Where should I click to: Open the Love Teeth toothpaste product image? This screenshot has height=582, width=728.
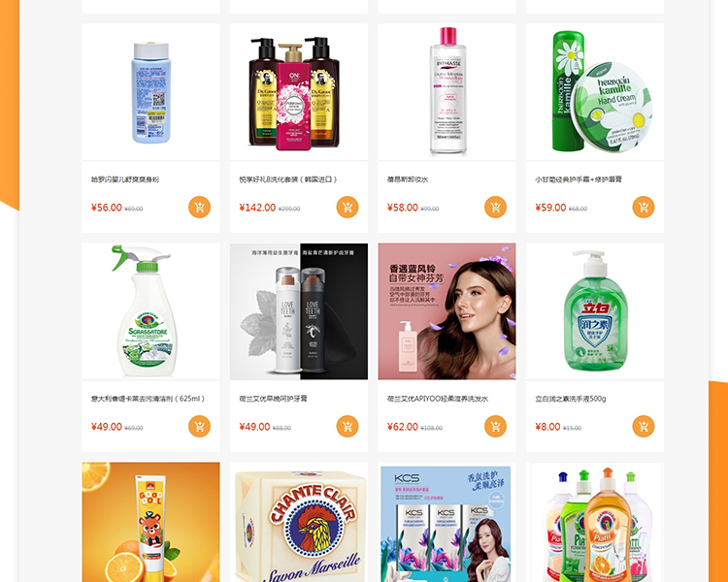tap(299, 311)
